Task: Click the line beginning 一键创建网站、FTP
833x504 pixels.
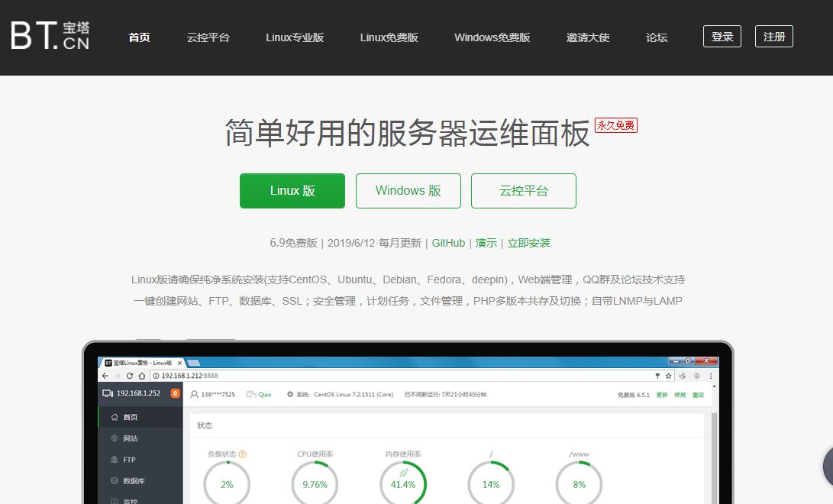Action: pos(408,301)
